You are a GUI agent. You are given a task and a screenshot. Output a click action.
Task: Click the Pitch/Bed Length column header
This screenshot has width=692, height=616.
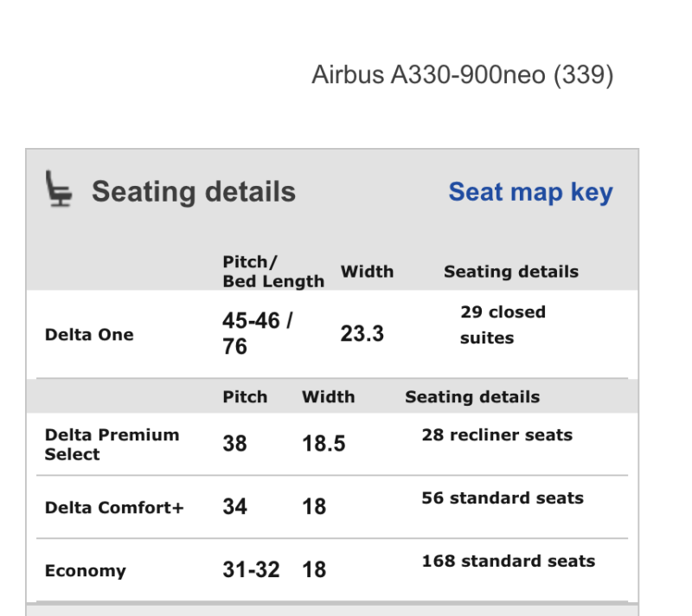pos(272,272)
